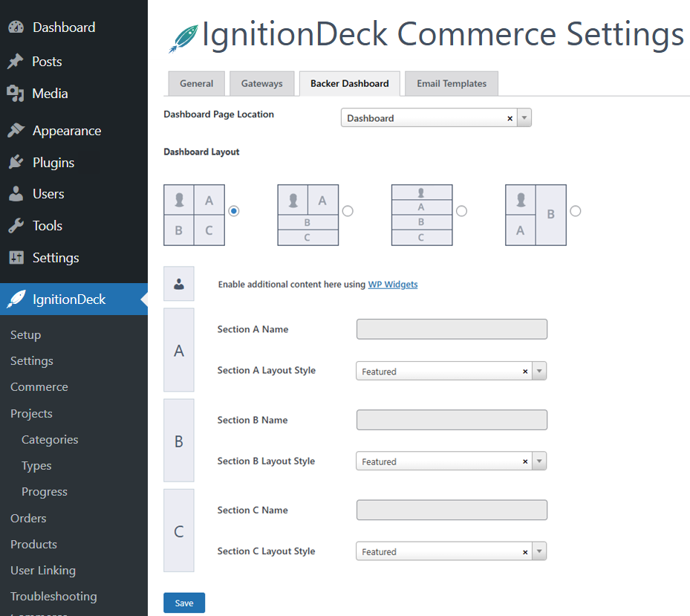690x616 pixels.
Task: Open the Products submenu item
Action: [34, 544]
